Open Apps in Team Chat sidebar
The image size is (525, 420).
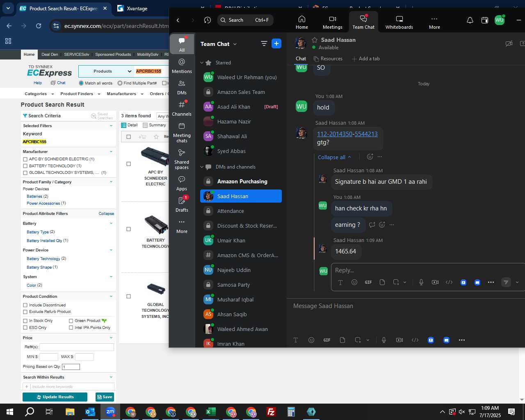(182, 183)
